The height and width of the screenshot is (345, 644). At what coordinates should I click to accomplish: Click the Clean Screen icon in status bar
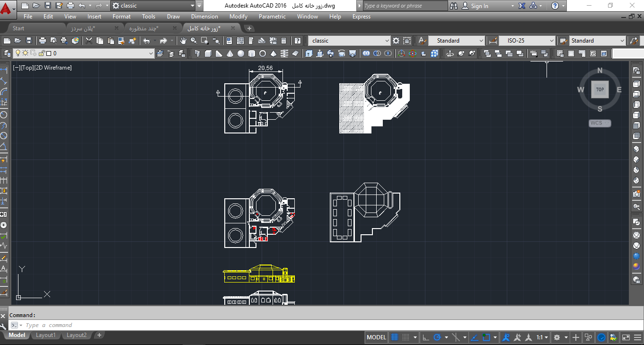626,337
